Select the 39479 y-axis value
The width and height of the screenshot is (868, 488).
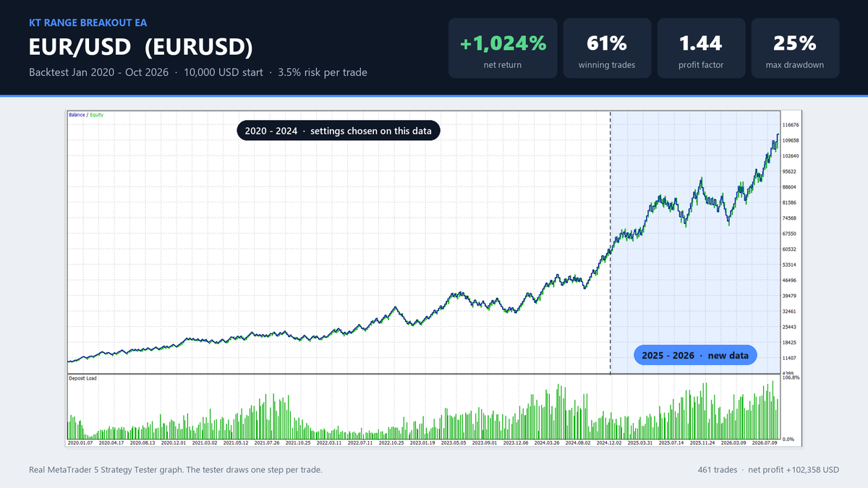789,296
